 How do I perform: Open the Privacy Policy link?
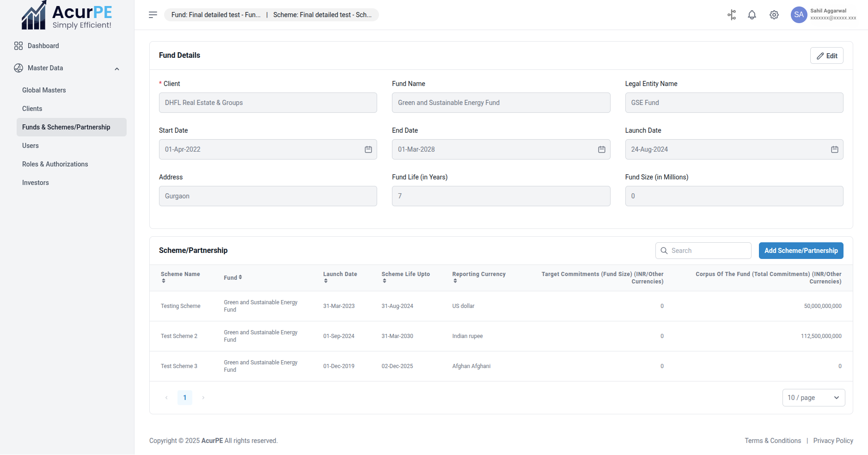[833, 441]
